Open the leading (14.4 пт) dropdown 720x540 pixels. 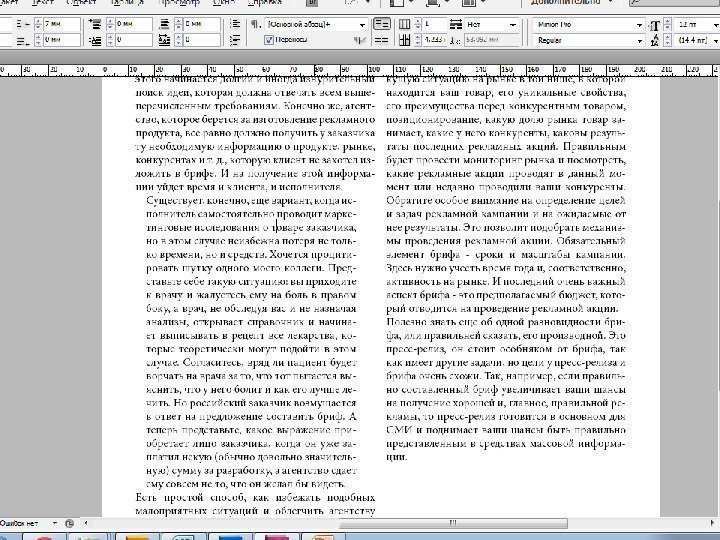[x=715, y=41]
